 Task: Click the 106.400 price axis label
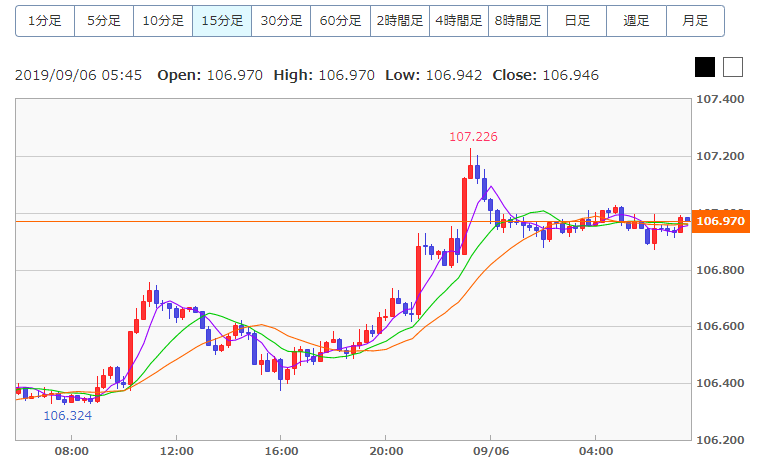[x=720, y=383]
